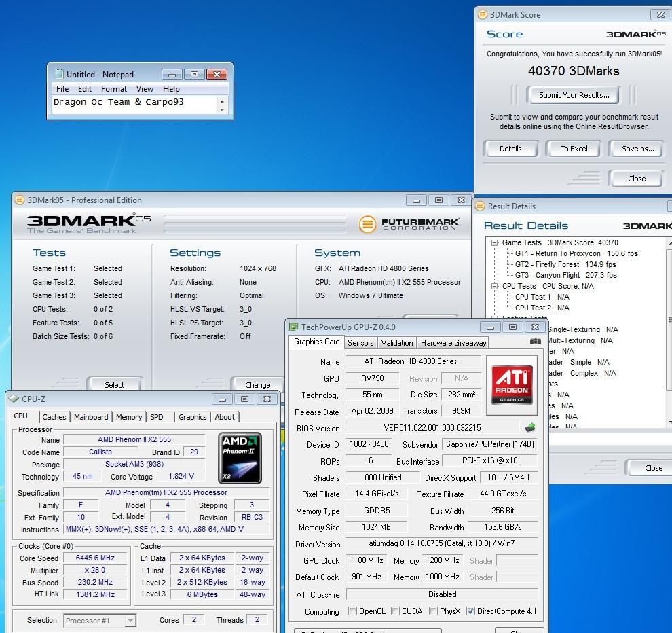672x633 pixels.
Task: Click the Notepad title bar icon
Action: (58, 74)
